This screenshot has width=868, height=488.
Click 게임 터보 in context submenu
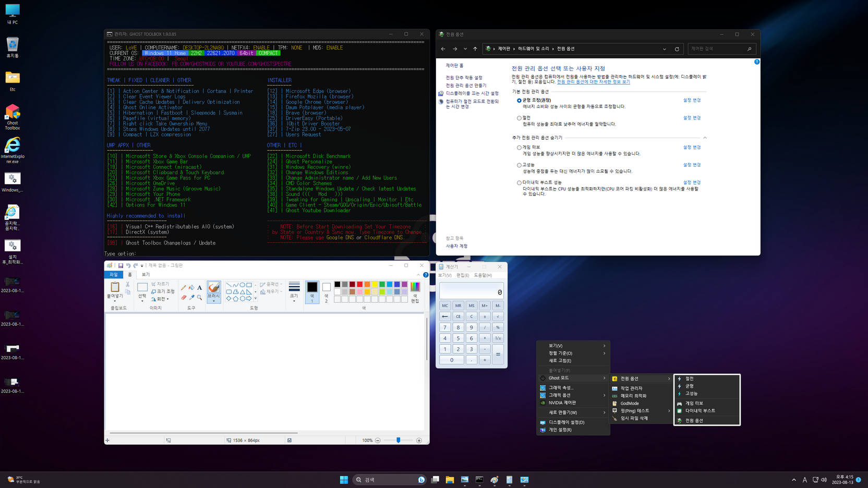pos(707,404)
